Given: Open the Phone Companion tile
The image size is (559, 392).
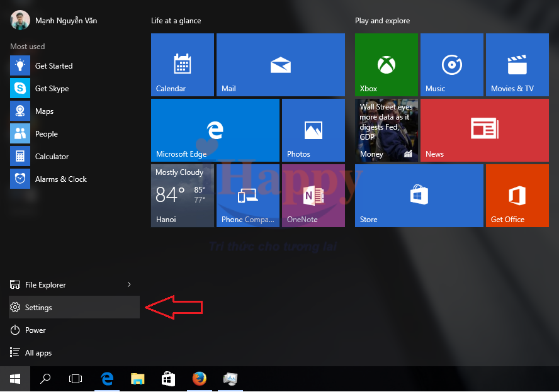Looking at the screenshot, I should pyautogui.click(x=248, y=196).
